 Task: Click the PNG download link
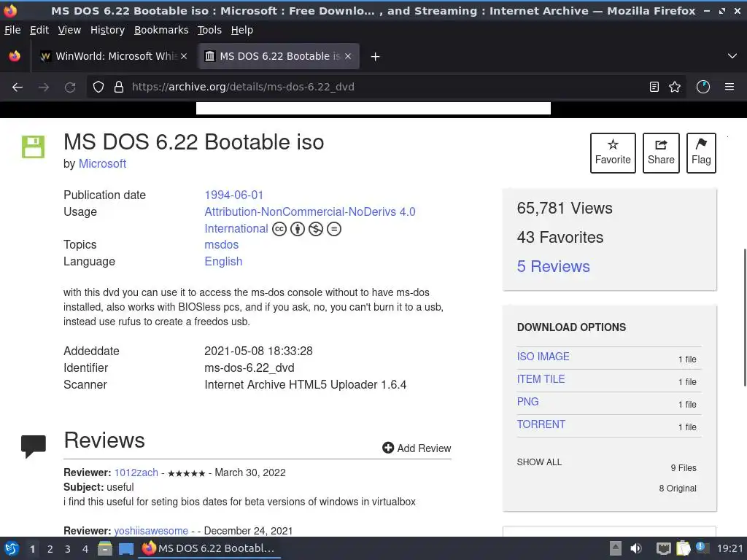528,402
